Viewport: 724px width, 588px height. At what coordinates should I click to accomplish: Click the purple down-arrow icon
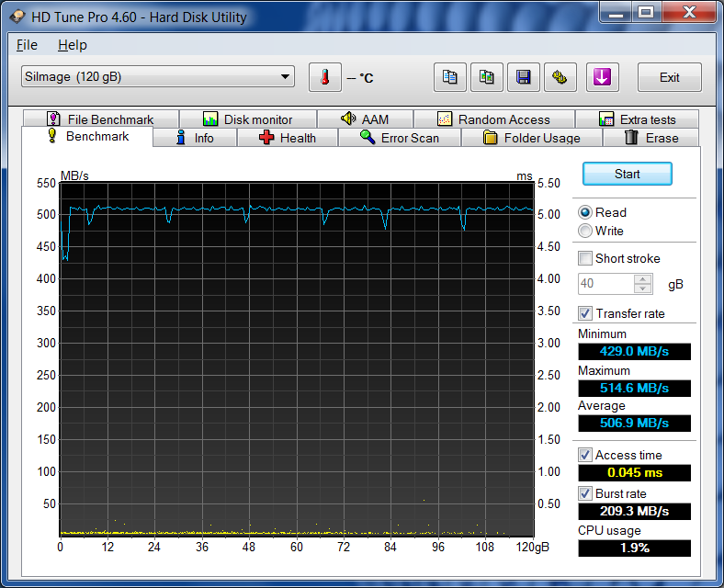coord(602,77)
